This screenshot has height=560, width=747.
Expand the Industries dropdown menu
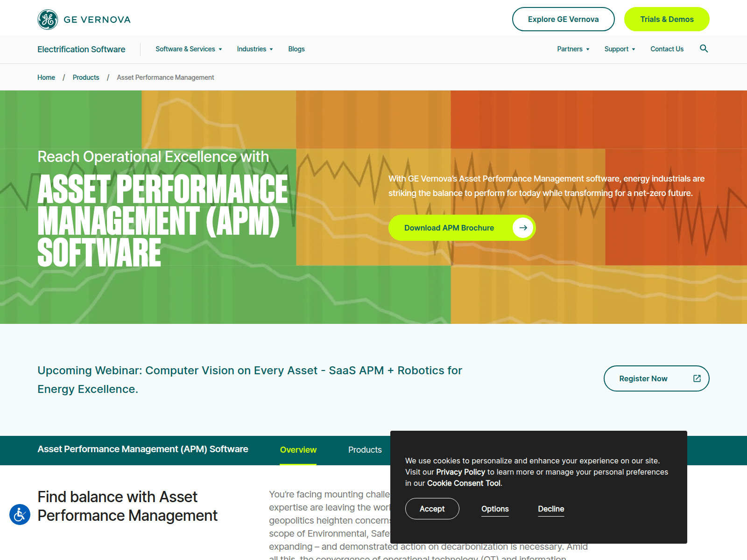click(254, 49)
